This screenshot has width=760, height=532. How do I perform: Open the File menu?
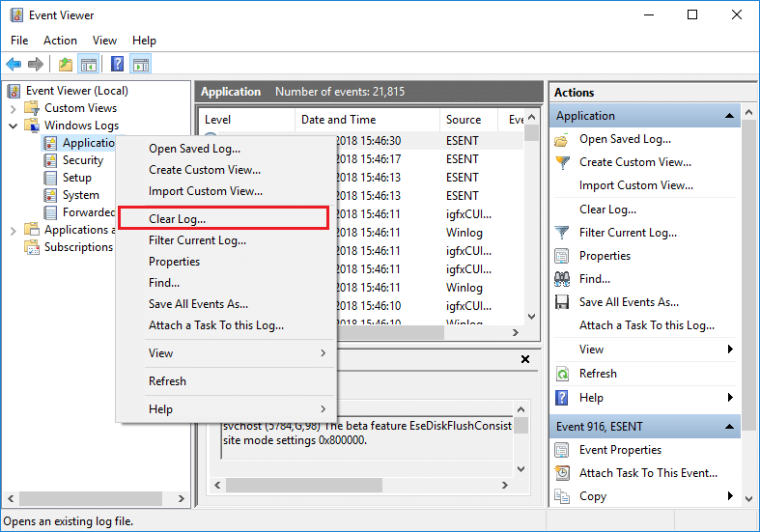coord(19,41)
